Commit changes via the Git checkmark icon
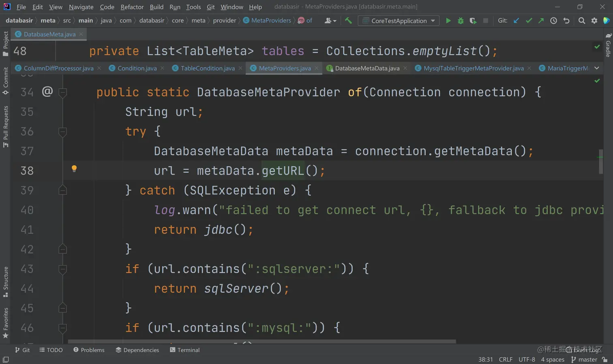Screen dimensions: 613x364 529,21
